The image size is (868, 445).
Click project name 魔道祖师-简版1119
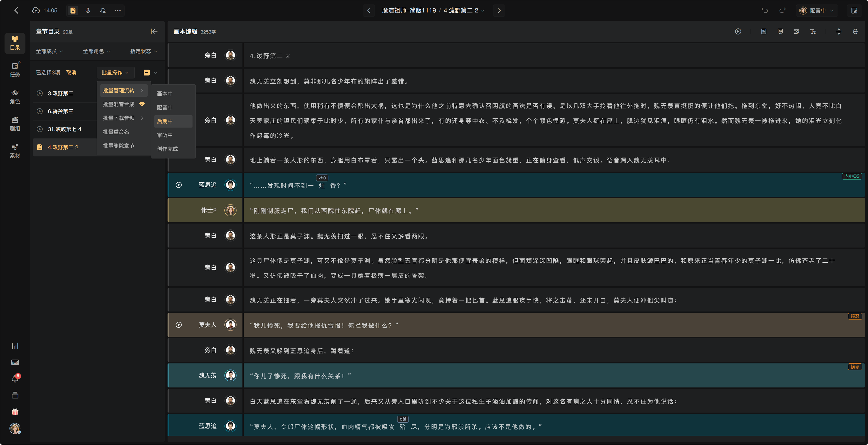click(409, 10)
